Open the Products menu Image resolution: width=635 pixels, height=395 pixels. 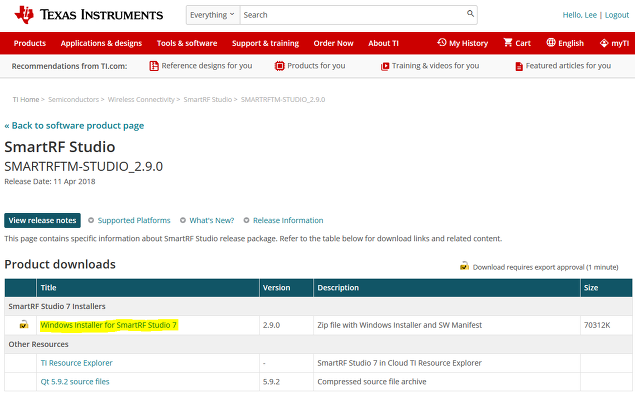pyautogui.click(x=30, y=43)
